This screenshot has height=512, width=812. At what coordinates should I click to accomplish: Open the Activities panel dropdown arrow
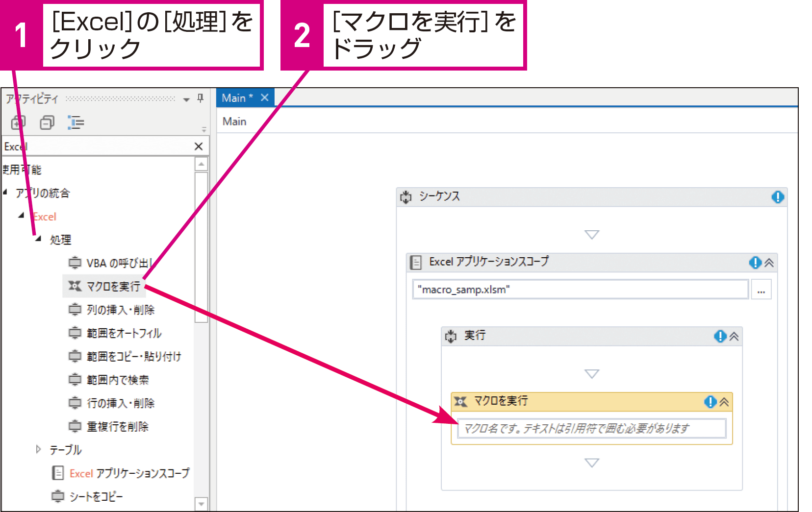(186, 99)
